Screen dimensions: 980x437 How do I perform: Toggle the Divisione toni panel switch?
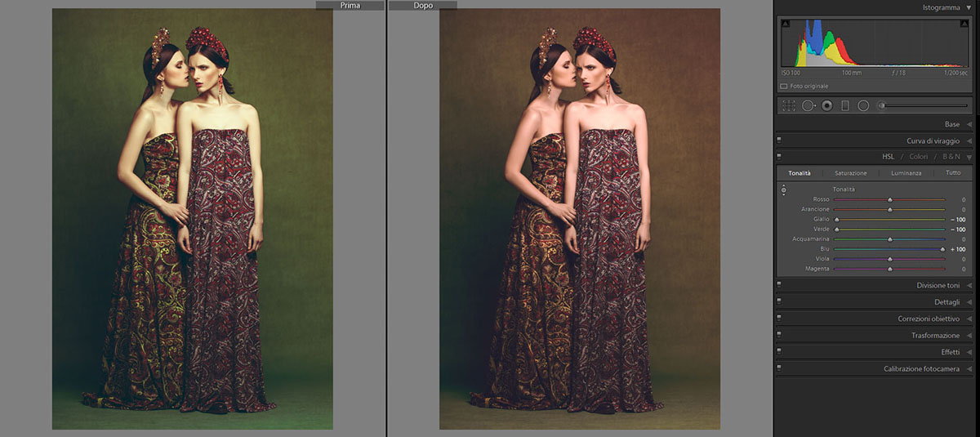click(780, 285)
